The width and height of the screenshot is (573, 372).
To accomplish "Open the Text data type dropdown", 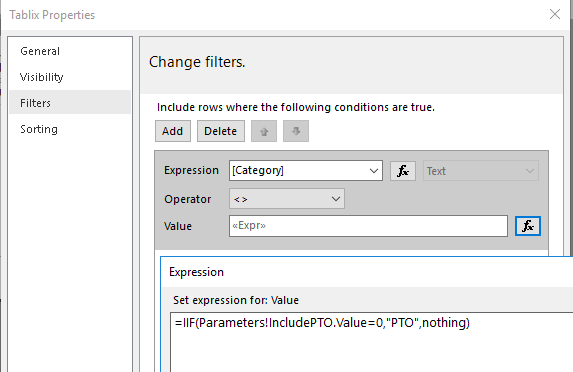I will tap(481, 171).
